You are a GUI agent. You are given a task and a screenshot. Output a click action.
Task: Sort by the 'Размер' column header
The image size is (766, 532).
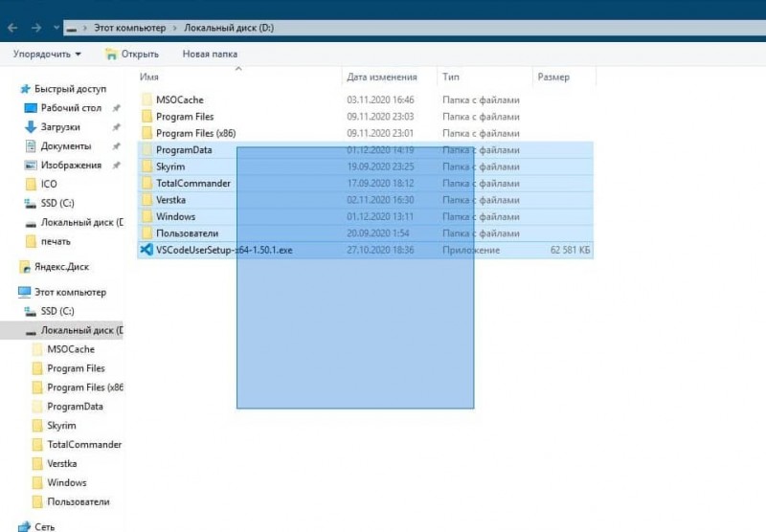553,77
